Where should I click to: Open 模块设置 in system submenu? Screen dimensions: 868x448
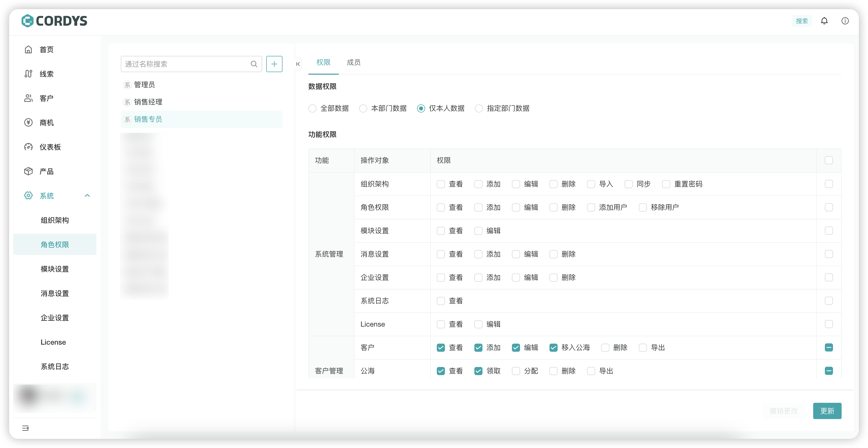[x=55, y=269]
